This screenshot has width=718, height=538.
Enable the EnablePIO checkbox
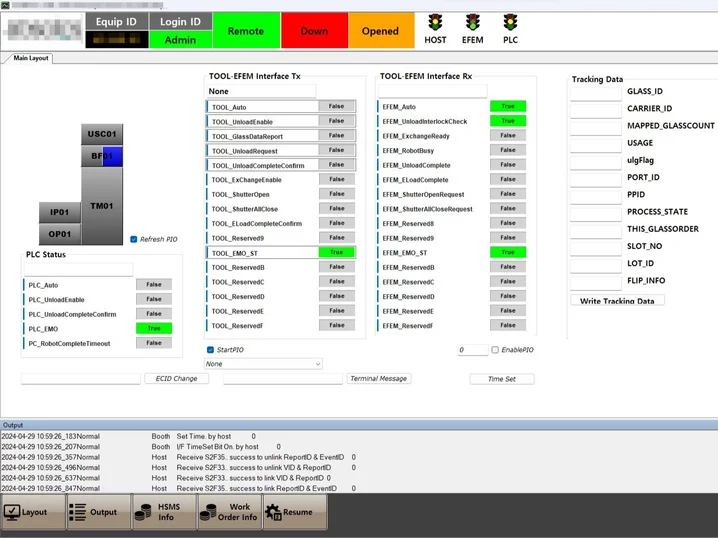(x=495, y=350)
